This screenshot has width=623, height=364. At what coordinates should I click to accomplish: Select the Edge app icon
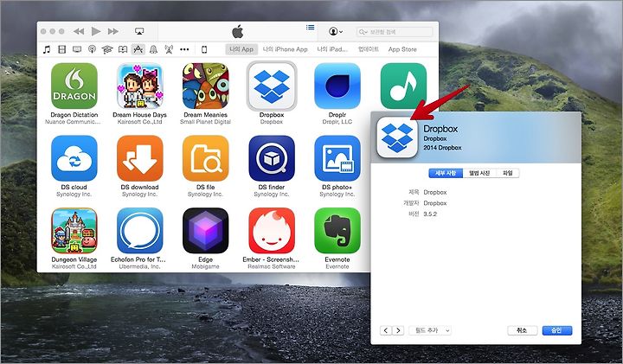click(x=205, y=231)
